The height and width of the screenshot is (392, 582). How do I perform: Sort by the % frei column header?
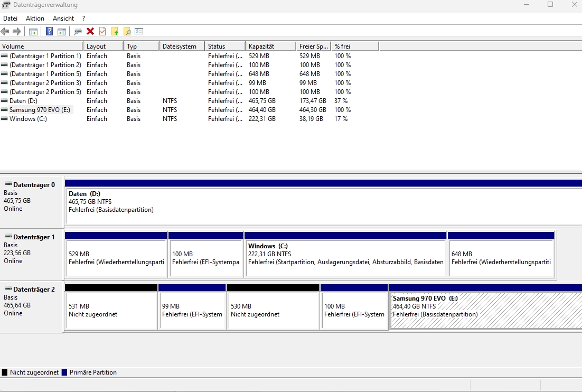click(x=354, y=46)
